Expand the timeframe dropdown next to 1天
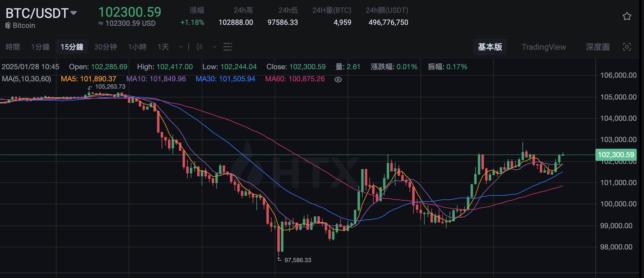Screen dimensions: 644x278 [x=181, y=47]
